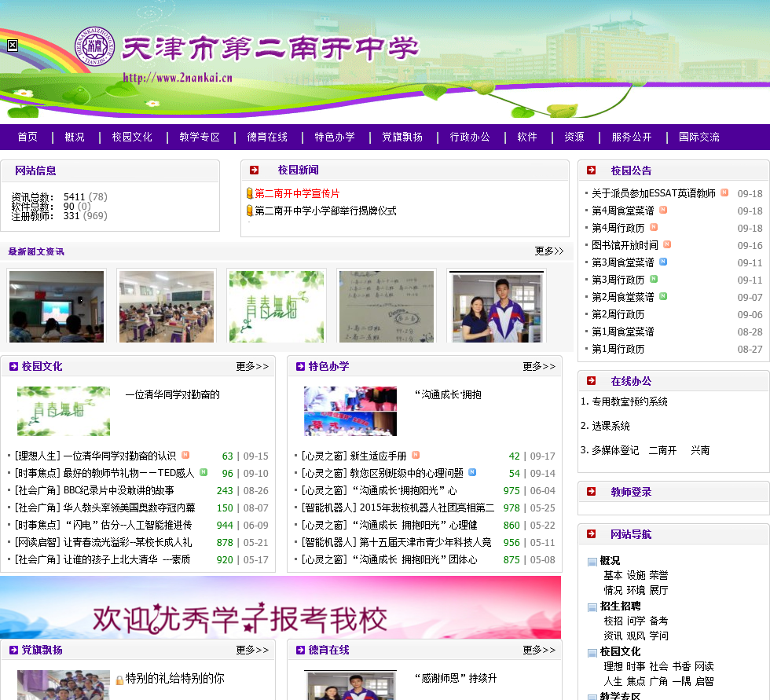
Task: Click the folder icon beside 概况 in site navigation
Action: point(592,562)
